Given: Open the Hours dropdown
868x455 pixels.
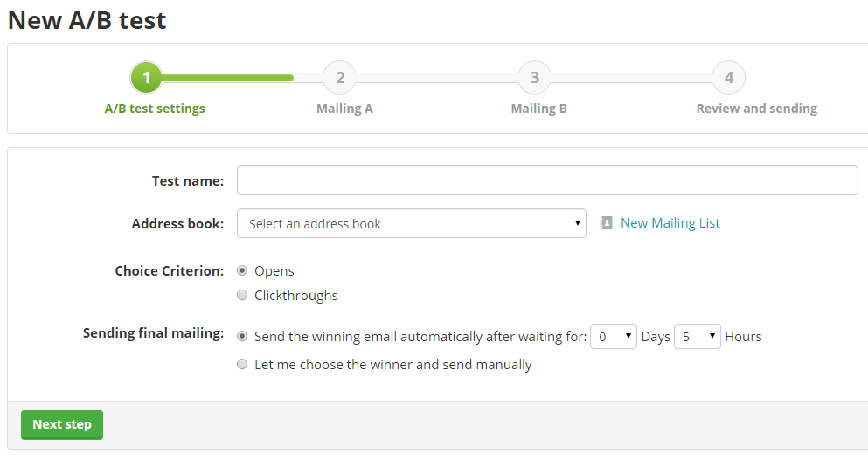Looking at the screenshot, I should [697, 337].
